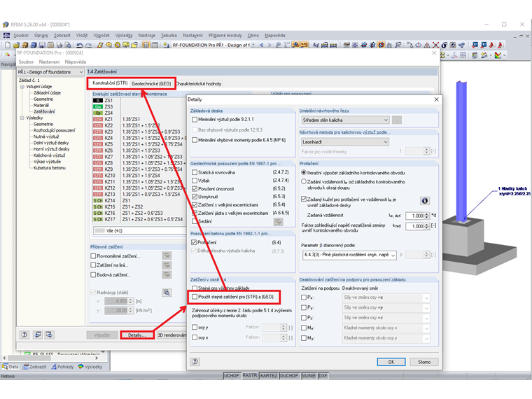Viewport: 532px width, 399px height.
Task: Open Kladné momenty okolo osy y dropdown
Action: coord(386,338)
